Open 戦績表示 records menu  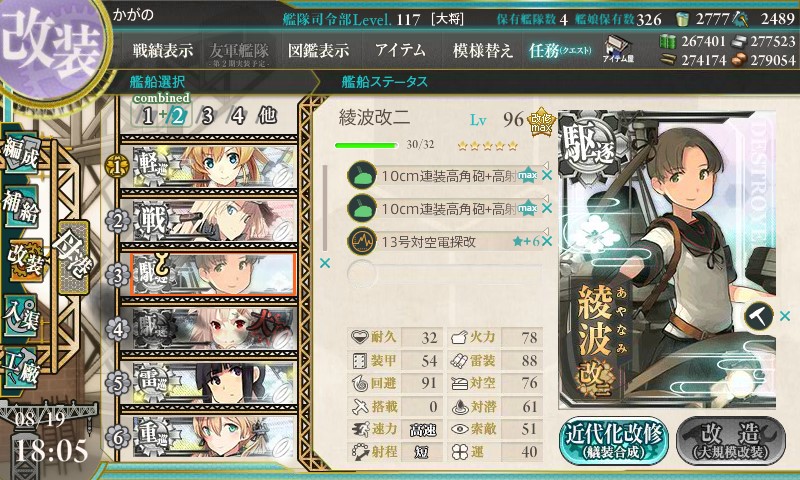click(163, 50)
